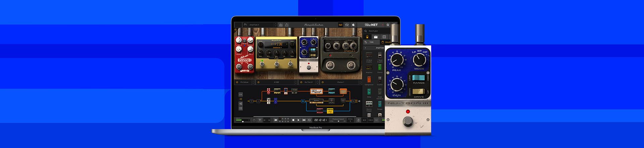
Task: Open the preset folder browser icon
Action: 245,25
